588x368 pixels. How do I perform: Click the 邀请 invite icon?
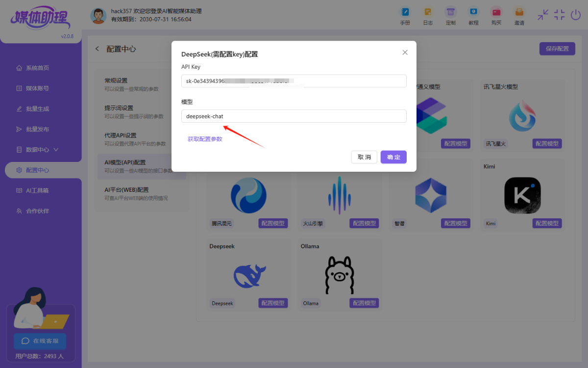coord(519,16)
